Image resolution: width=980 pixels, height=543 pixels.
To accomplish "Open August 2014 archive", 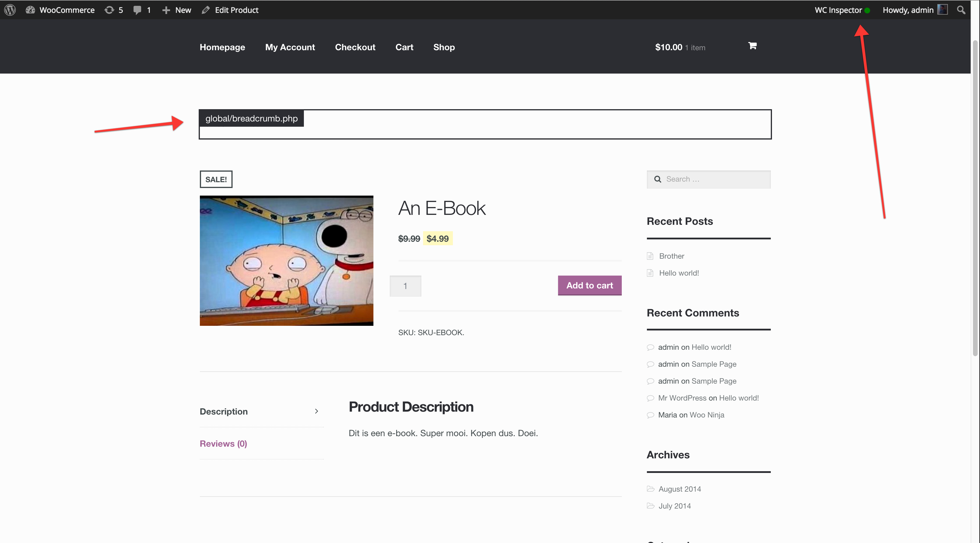I will pyautogui.click(x=679, y=489).
